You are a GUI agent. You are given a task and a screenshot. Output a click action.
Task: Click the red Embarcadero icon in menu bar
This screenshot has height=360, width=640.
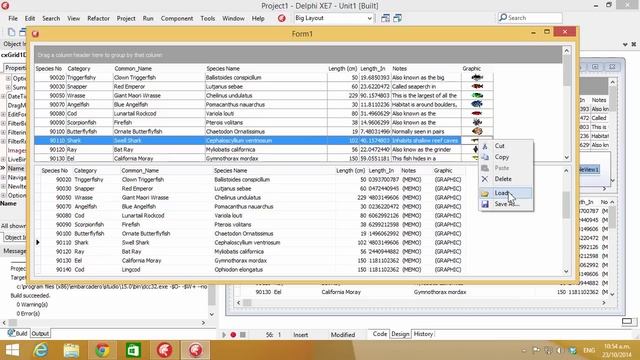point(281,18)
